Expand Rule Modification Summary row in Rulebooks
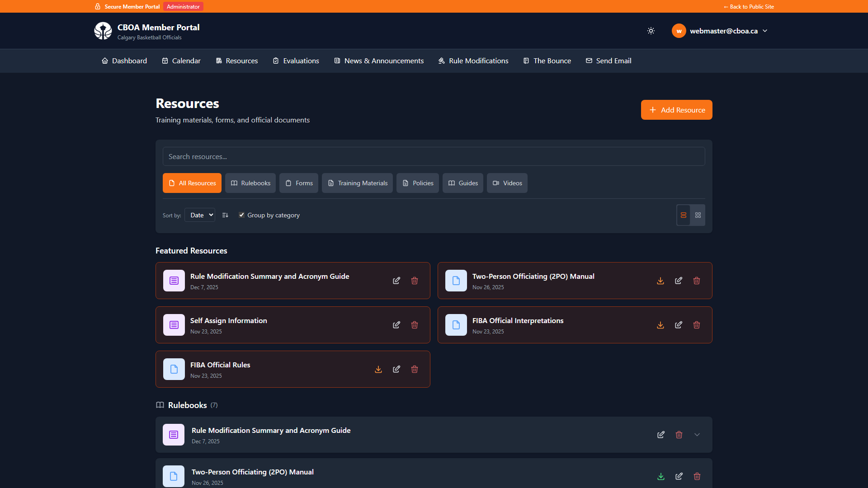Image resolution: width=868 pixels, height=488 pixels. click(x=697, y=435)
